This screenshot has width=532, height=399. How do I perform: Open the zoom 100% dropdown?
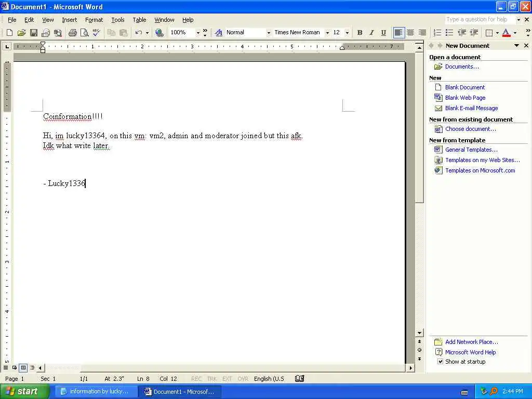(198, 33)
